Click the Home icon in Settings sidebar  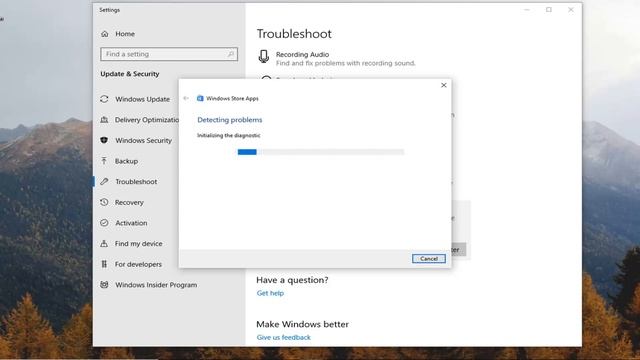click(104, 34)
